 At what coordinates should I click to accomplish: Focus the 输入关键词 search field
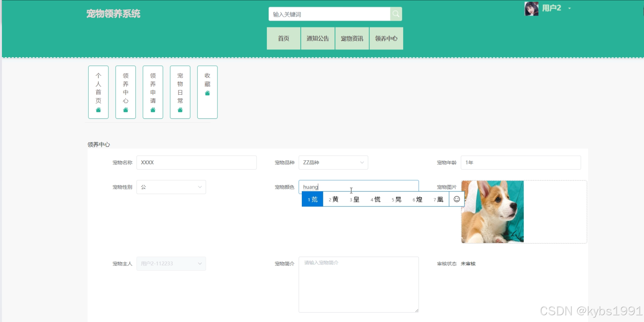(x=329, y=14)
